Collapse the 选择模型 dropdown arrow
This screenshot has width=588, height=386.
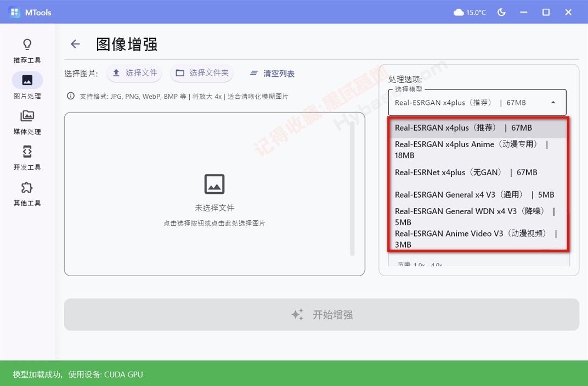(x=553, y=102)
